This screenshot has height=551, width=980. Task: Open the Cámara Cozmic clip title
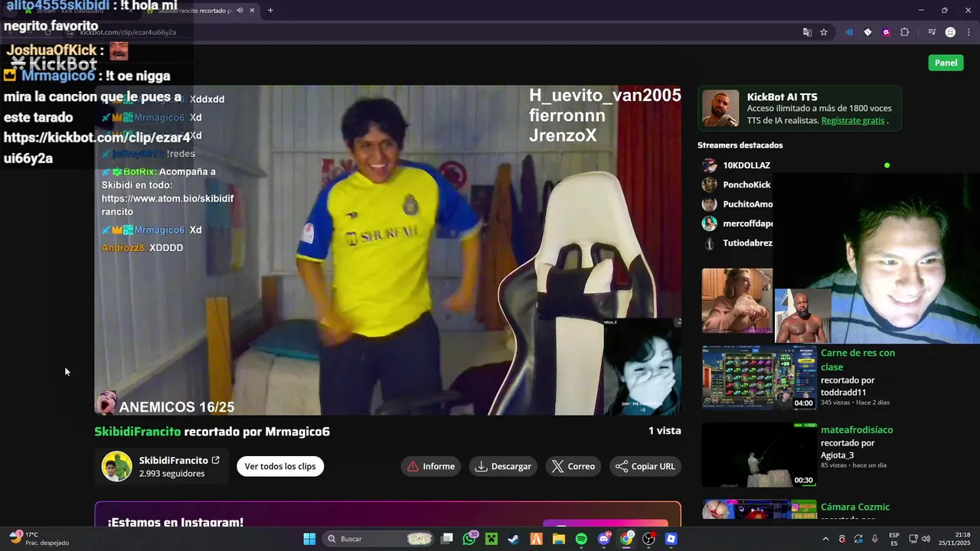(855, 507)
